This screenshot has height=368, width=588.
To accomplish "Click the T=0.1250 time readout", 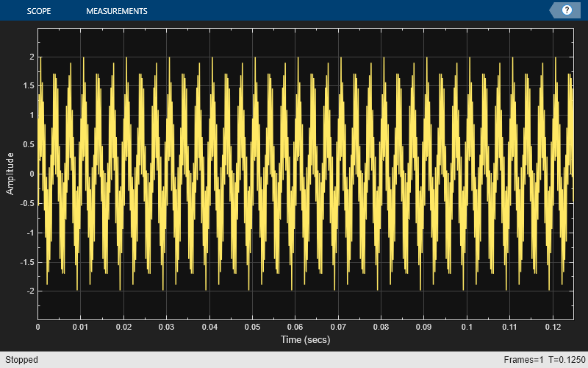I will (566, 360).
